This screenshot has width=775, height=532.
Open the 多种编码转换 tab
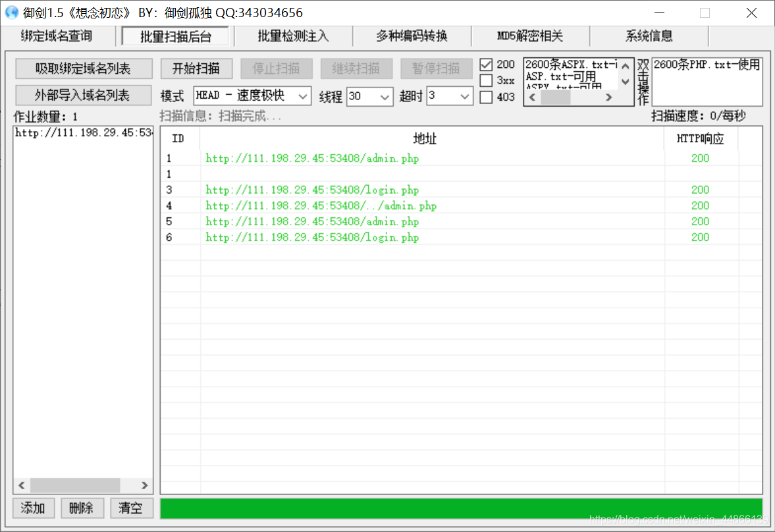click(x=412, y=36)
